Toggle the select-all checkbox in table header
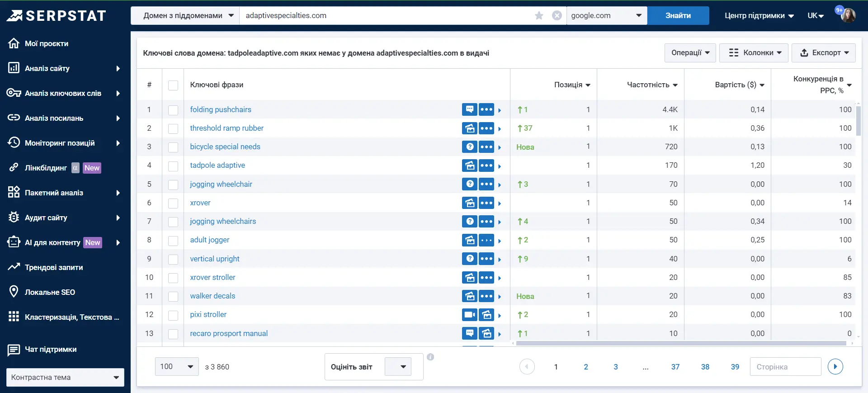Viewport: 868px width, 393px height. click(173, 85)
